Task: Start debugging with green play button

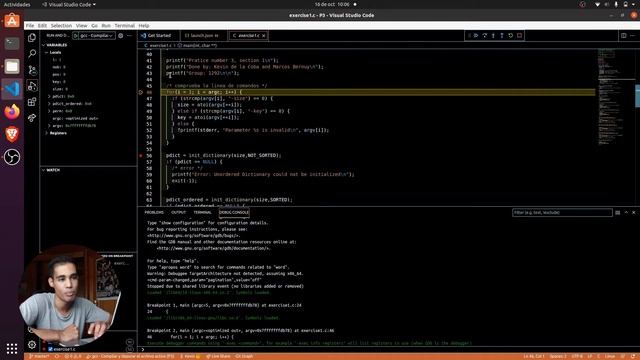Action: [x=76, y=36]
